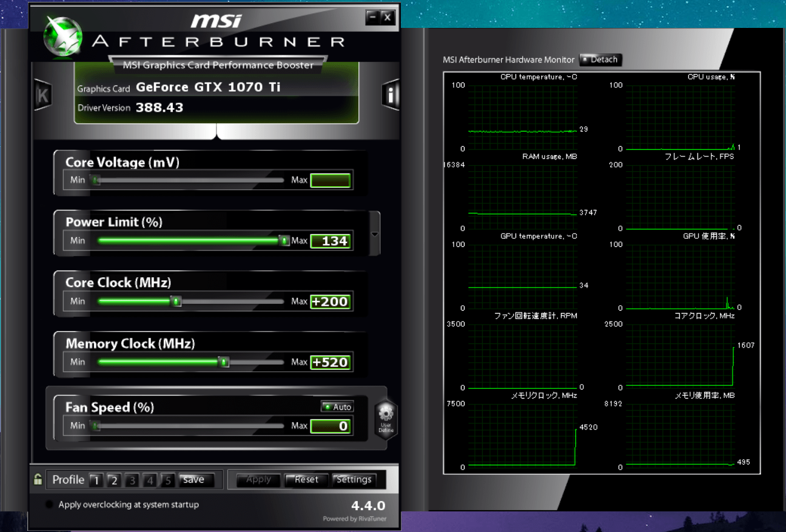
Task: Click the memory clock reading 4520
Action: click(588, 427)
